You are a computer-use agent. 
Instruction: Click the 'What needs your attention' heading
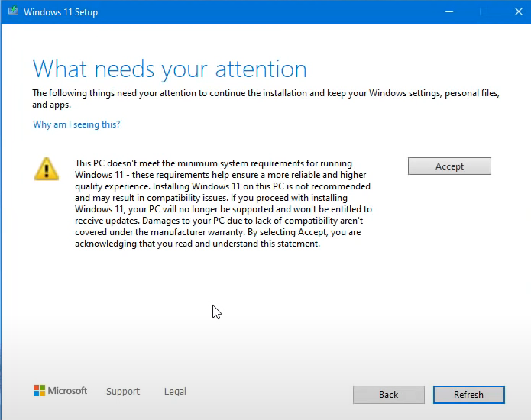[170, 69]
